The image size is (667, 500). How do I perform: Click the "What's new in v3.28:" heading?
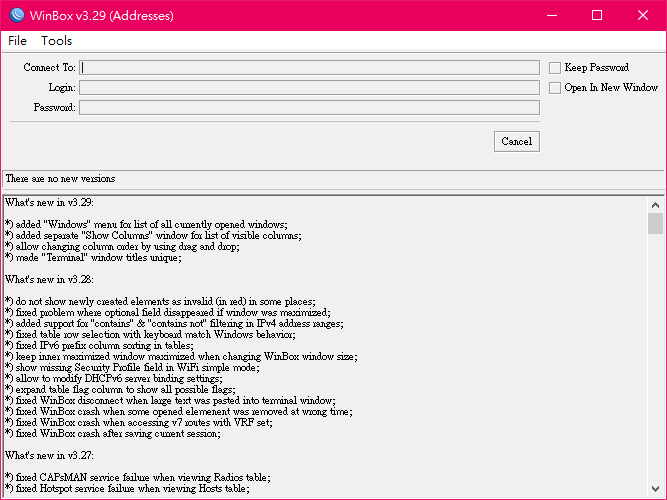(49, 280)
